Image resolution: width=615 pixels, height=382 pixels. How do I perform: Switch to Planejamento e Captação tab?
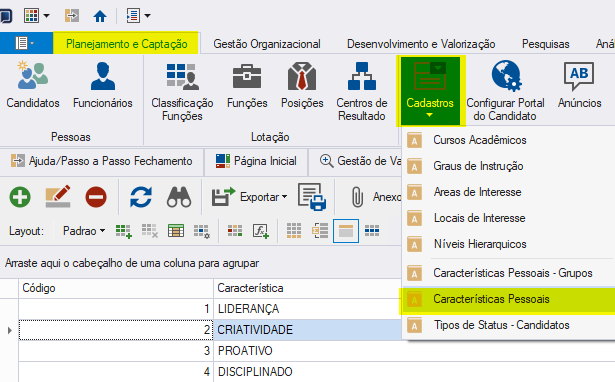127,44
